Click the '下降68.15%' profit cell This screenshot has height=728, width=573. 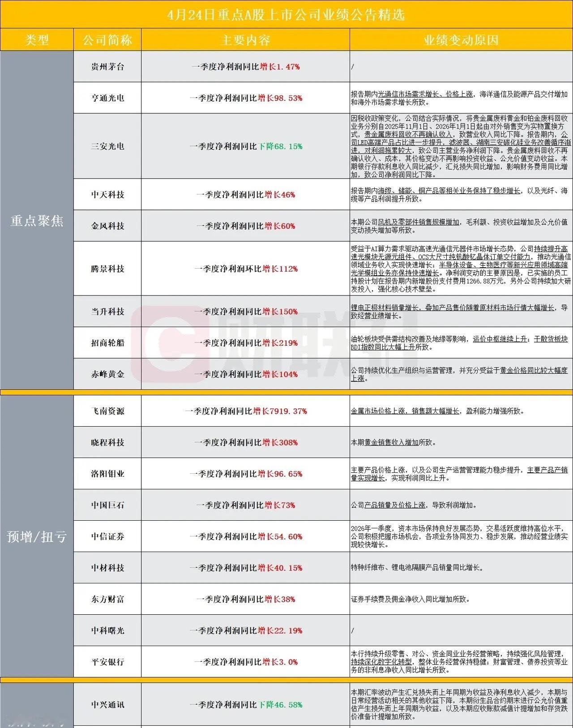point(245,146)
